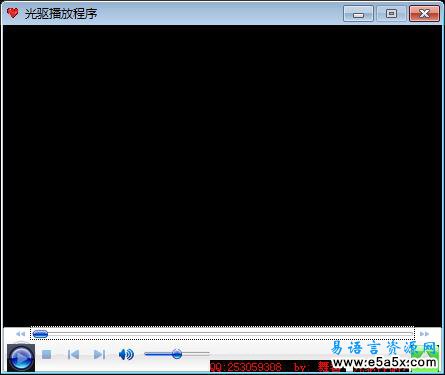The image size is (445, 375).
Task: Skip to the next track
Action: pos(99,354)
